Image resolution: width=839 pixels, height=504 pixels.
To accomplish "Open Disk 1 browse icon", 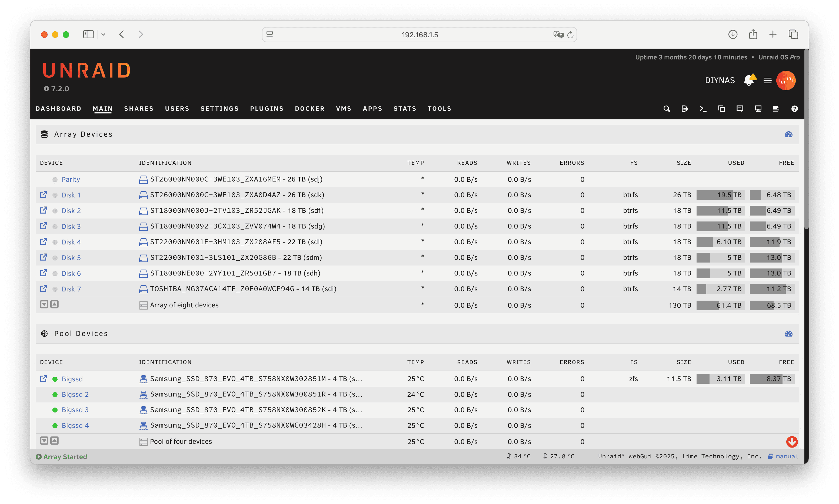I will 44,194.
